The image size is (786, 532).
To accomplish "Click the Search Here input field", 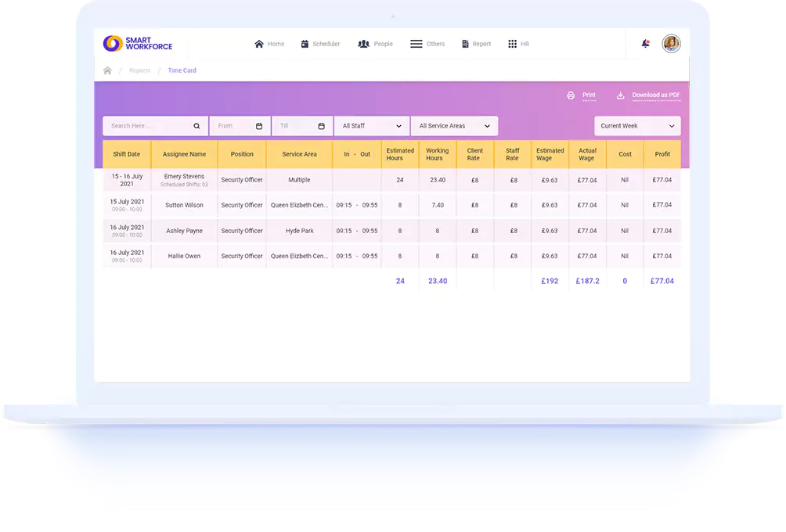I will (149, 126).
